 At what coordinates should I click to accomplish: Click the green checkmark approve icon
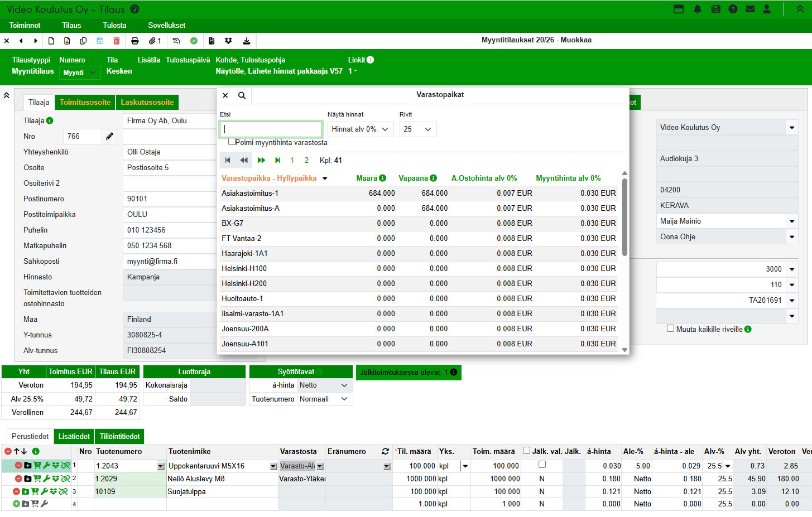194,41
